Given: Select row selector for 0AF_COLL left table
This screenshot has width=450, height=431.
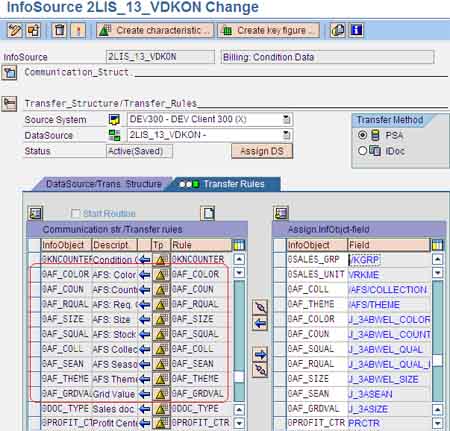Looking at the screenshot, I should (34, 349).
